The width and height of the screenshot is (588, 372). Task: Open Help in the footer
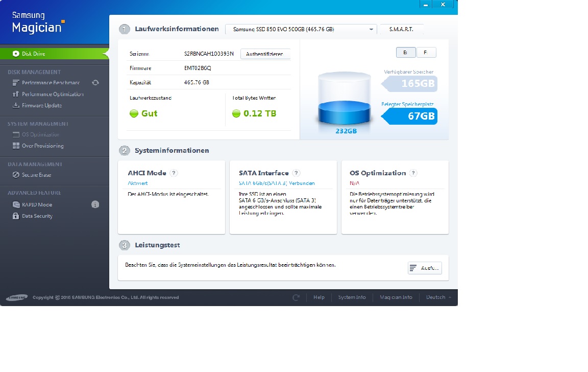pos(319,297)
